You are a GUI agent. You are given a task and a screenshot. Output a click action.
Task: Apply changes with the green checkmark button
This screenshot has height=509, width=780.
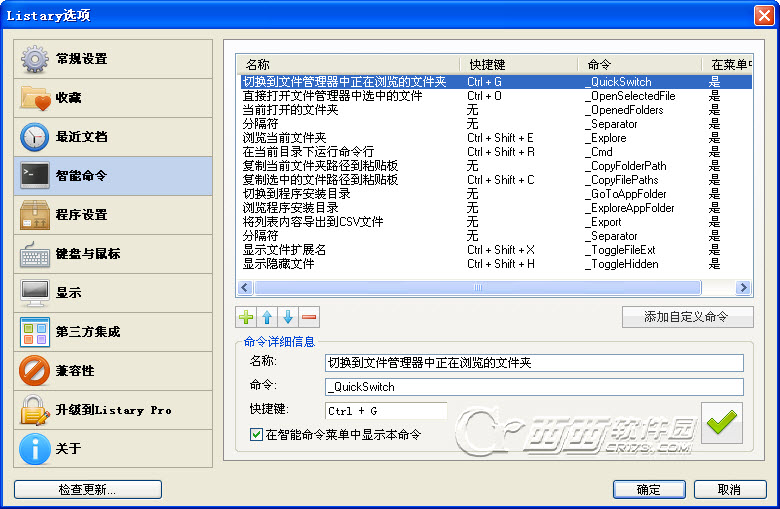[x=722, y=422]
